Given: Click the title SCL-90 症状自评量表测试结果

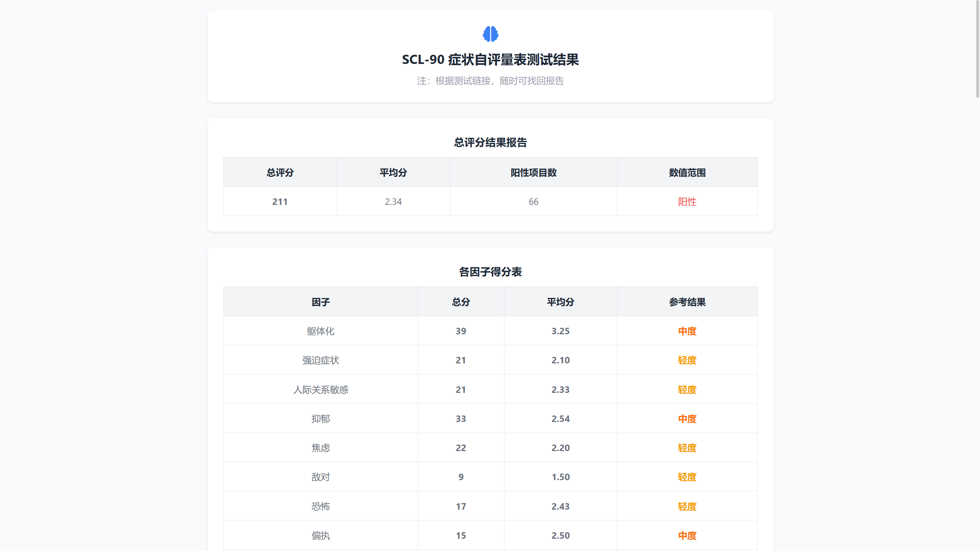Looking at the screenshot, I should pyautogui.click(x=490, y=60).
